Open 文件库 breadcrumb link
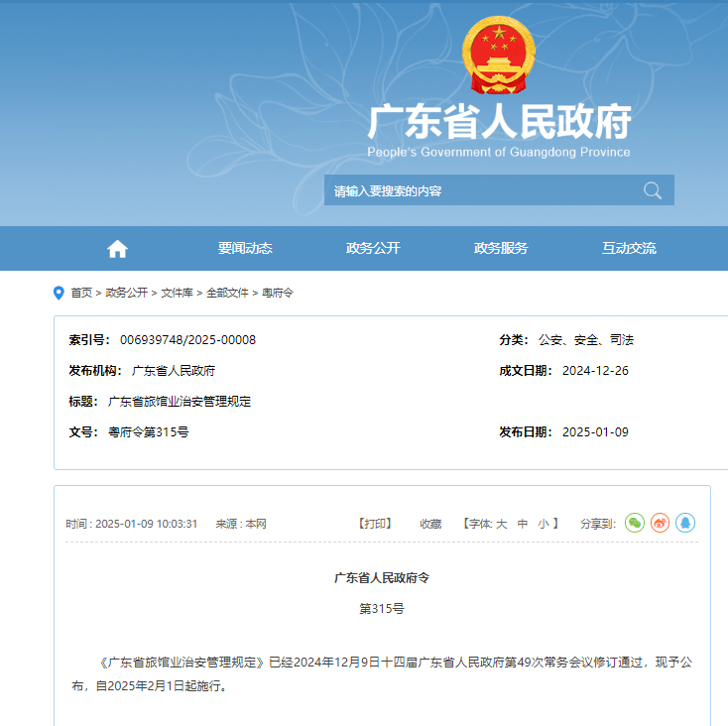 tap(178, 293)
